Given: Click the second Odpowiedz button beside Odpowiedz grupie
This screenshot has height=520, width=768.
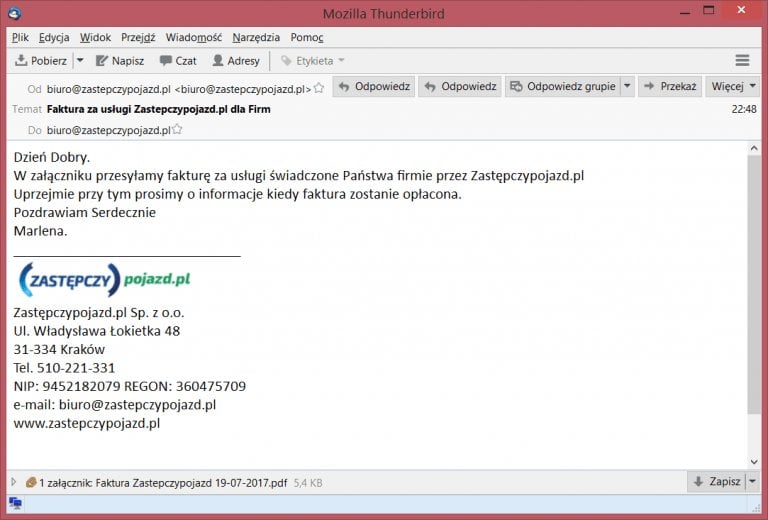Looking at the screenshot, I should coord(460,87).
